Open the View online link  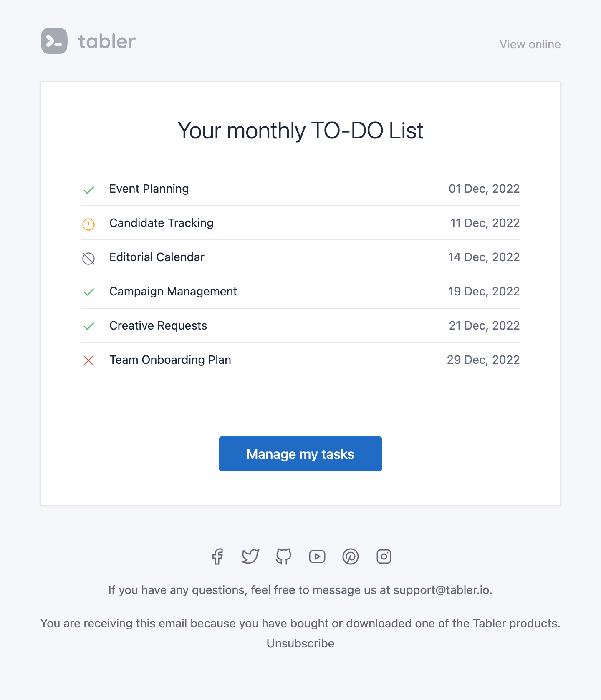click(x=530, y=44)
